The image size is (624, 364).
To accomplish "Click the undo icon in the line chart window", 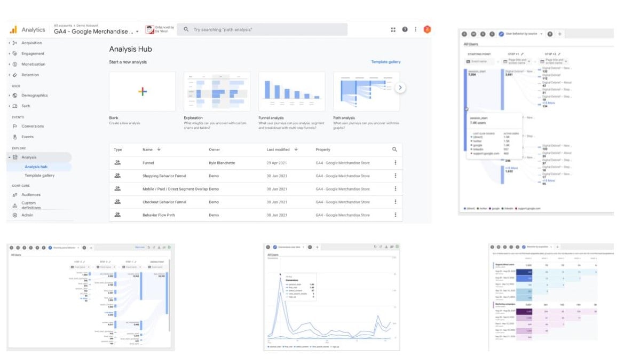I will [x=375, y=247].
